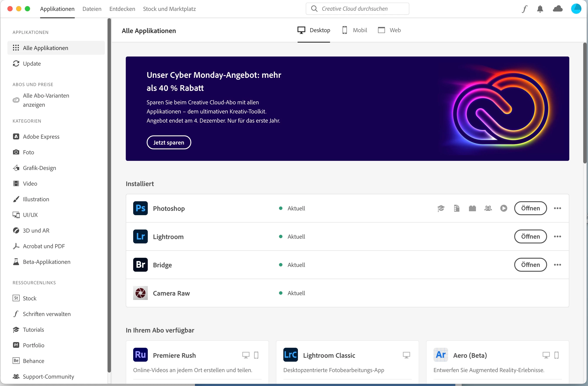Click the Creative Cloud search field
Screen dimensions: 588x386
tap(357, 9)
